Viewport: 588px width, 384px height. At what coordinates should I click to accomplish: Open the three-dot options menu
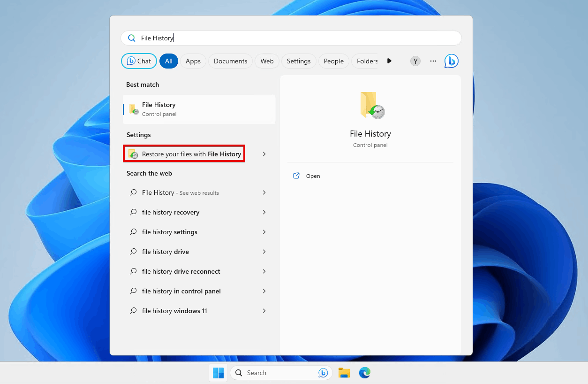(433, 61)
